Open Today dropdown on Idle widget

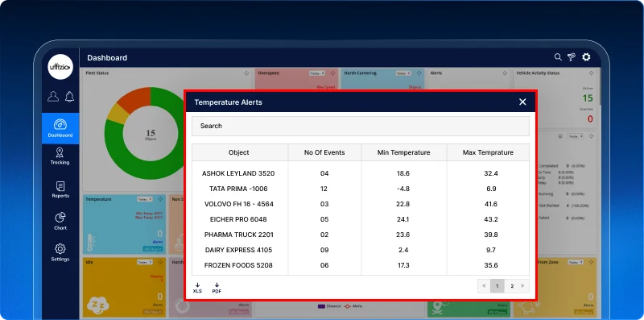click(x=145, y=262)
